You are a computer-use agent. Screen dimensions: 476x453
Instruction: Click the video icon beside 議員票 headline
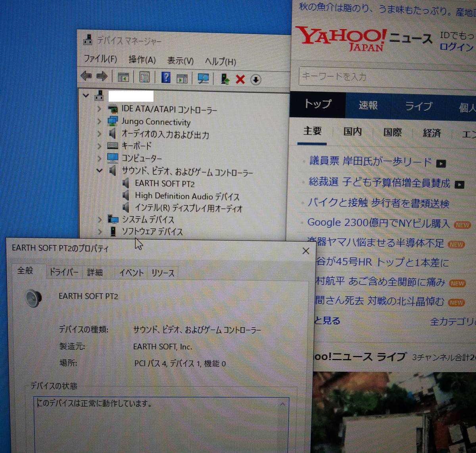click(441, 163)
